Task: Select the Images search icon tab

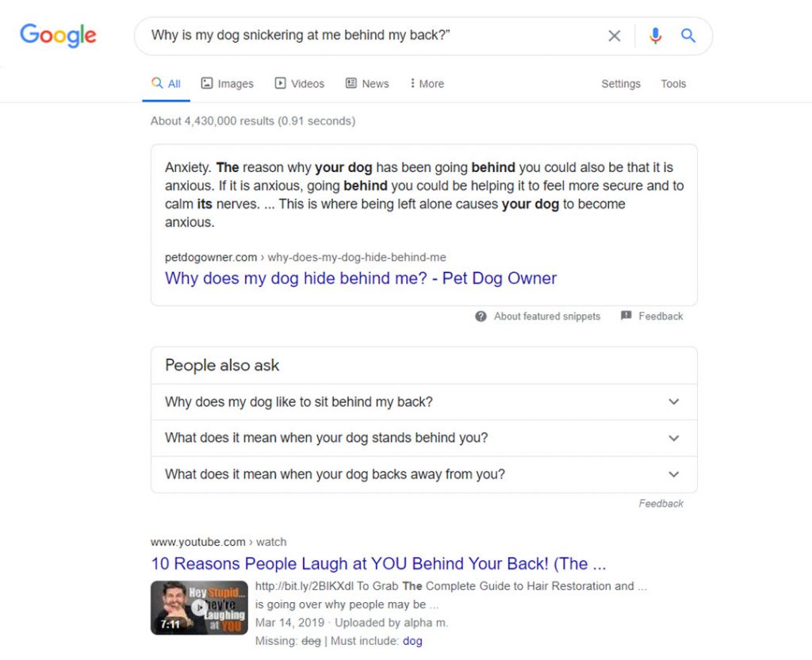Action: click(x=208, y=83)
